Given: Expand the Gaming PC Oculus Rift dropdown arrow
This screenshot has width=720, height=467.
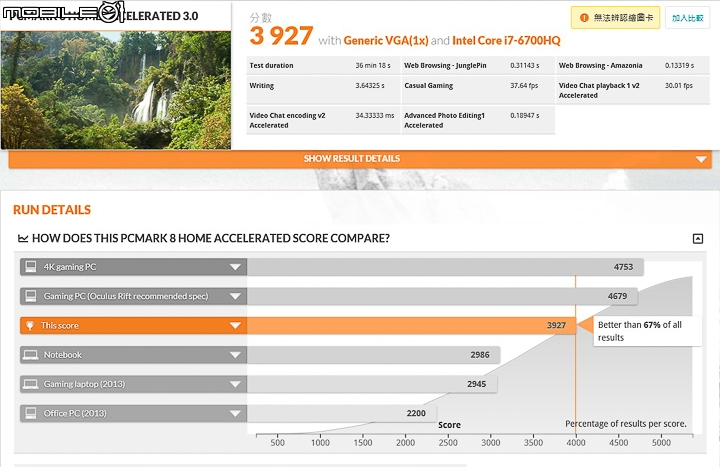Looking at the screenshot, I should point(235,296).
